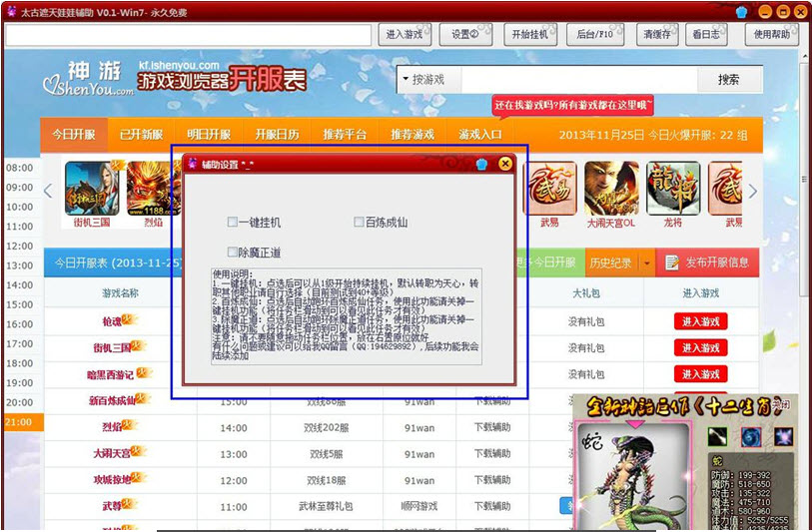Switch to the 推荐游戏 tab

(x=412, y=135)
